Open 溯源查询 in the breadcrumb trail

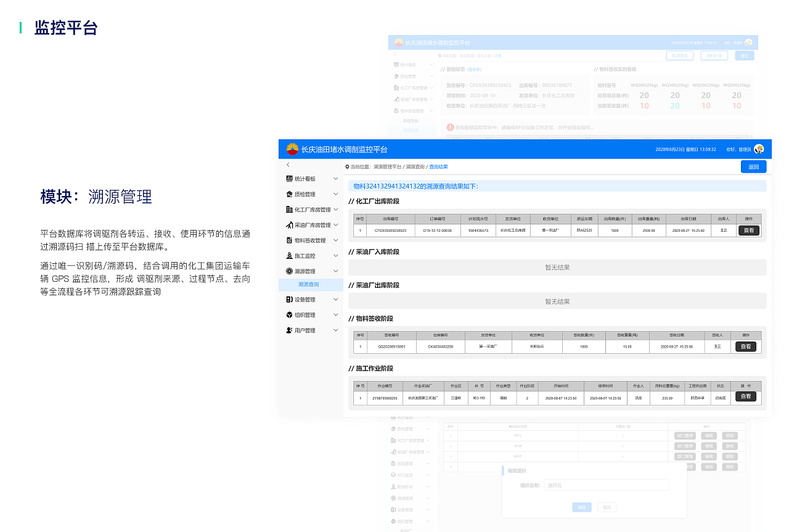(416, 166)
